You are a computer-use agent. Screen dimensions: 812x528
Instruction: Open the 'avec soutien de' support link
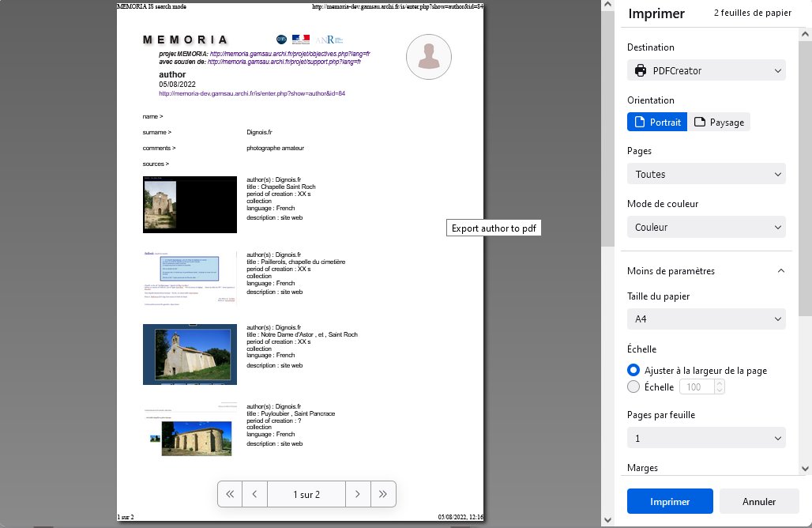pyautogui.click(x=284, y=62)
